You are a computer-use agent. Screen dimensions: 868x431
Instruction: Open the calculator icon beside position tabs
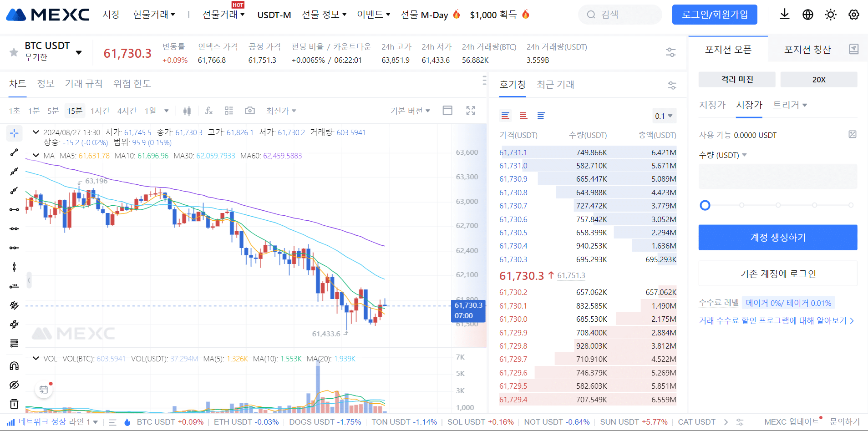(x=854, y=49)
